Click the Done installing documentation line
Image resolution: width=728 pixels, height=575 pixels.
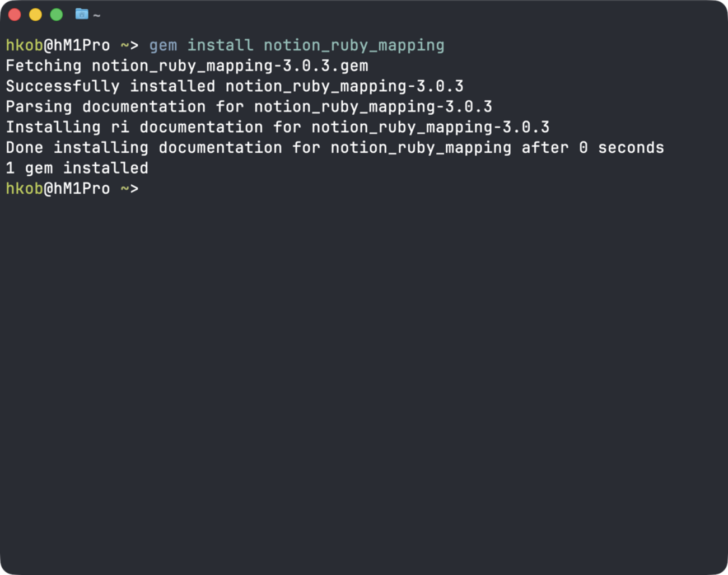(334, 147)
